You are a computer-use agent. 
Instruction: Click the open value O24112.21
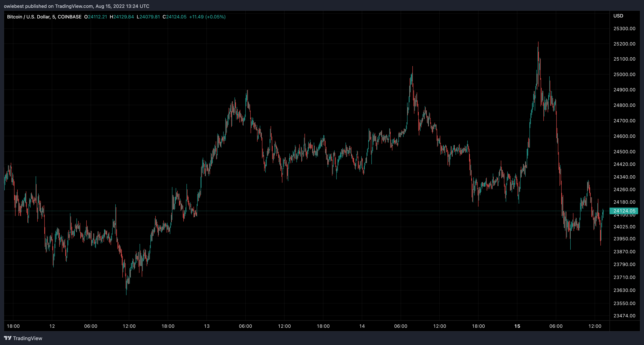tap(96, 17)
